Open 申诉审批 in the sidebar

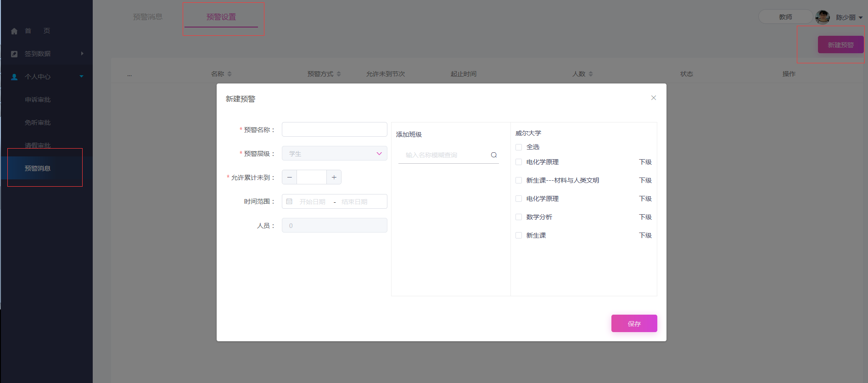click(38, 100)
